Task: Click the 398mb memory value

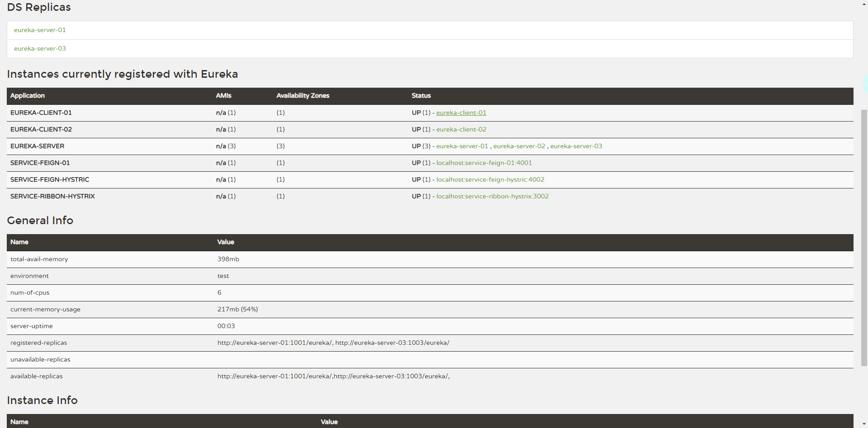Action: 228,259
